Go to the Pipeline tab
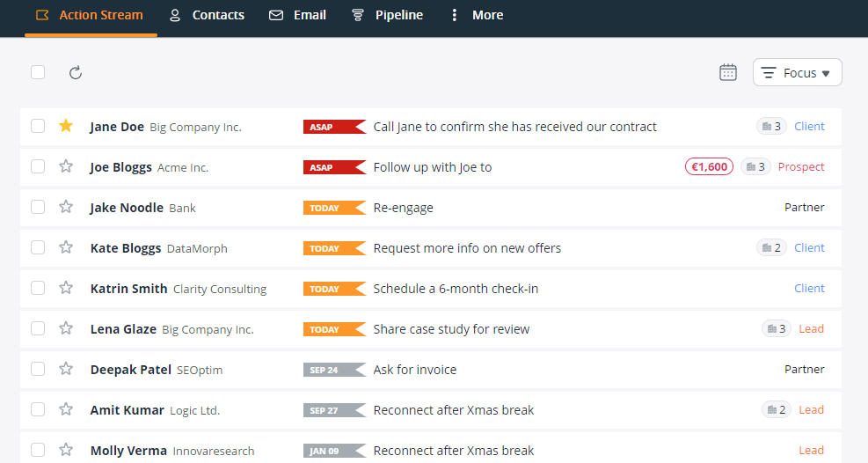Viewport: 868px width, 463px height. [388, 16]
